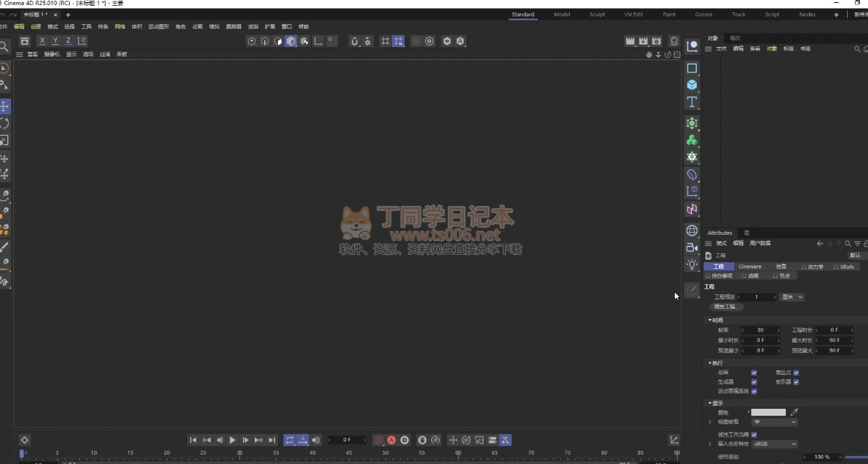Toggle timeline loop playback mode
Viewport: 868px width, 464px height.
(290, 440)
